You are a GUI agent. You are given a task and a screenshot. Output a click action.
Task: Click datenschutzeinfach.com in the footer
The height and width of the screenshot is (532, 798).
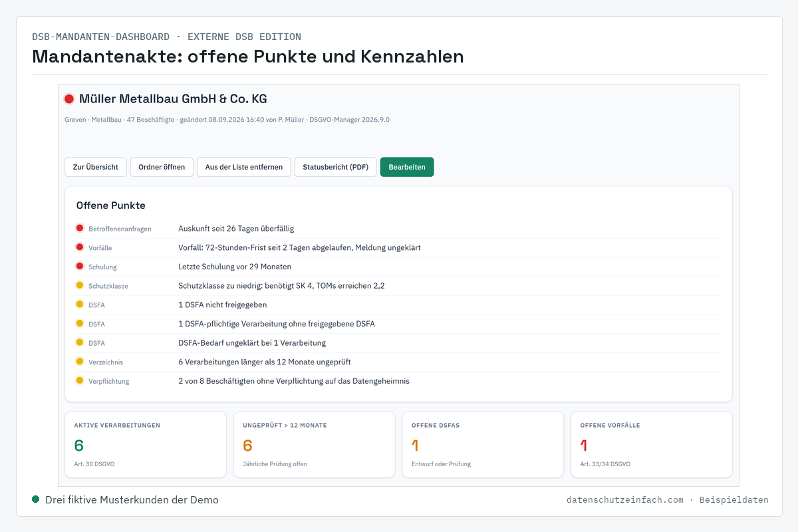(625, 499)
